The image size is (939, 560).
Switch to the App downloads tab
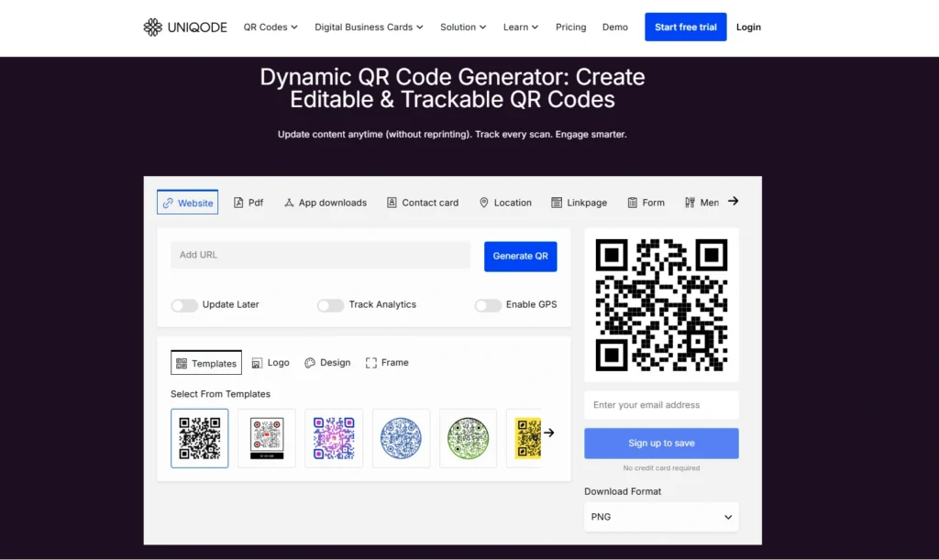326,203
